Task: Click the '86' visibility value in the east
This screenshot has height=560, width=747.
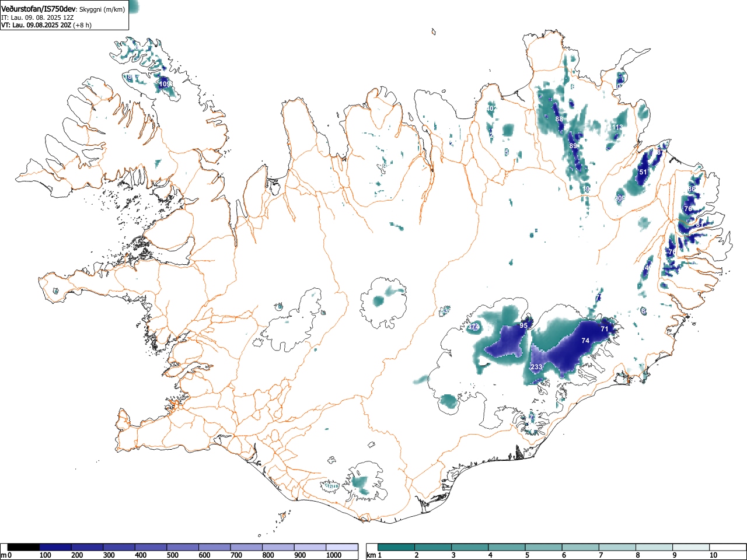Action: click(692, 189)
